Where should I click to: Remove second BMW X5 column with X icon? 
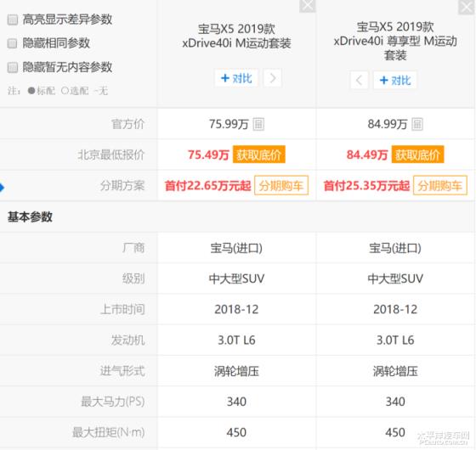click(467, 6)
